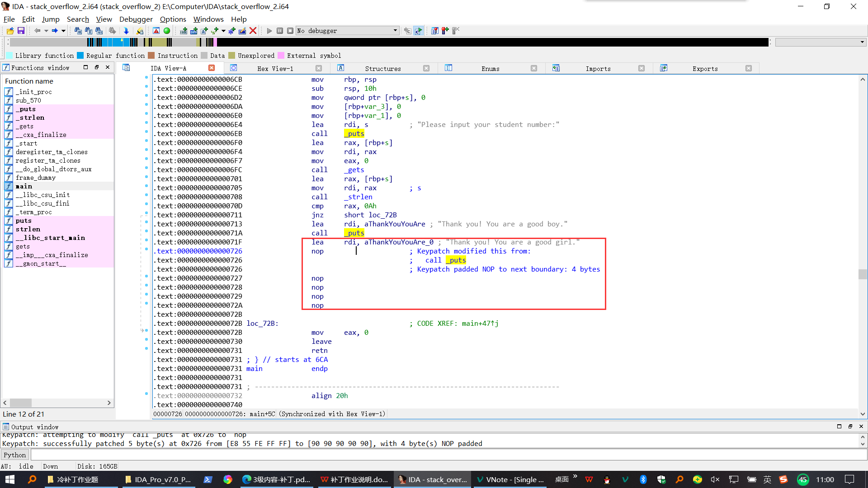Click the Python command button
Viewport: 868px width, 488px height.
coord(15,455)
